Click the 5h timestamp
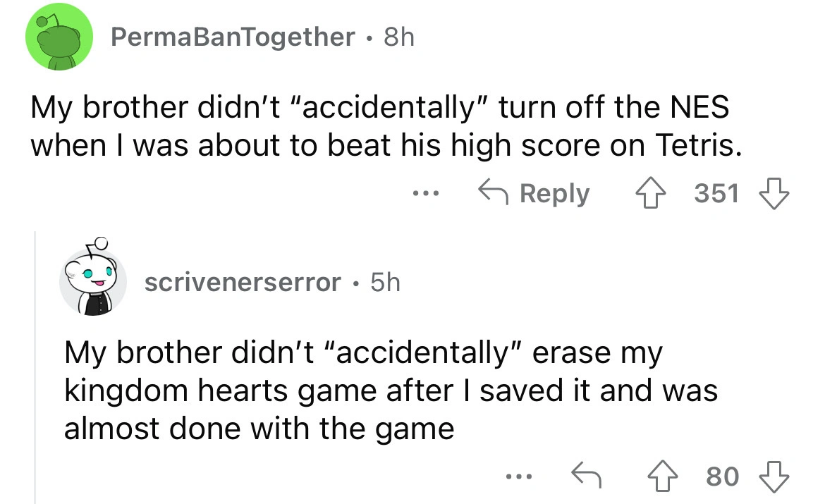The width and height of the screenshot is (825, 504). 384,283
